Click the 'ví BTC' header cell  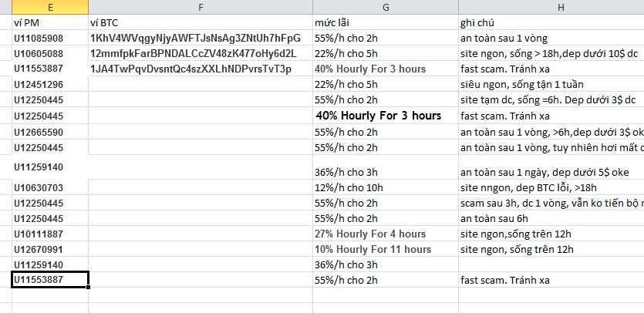(201, 22)
